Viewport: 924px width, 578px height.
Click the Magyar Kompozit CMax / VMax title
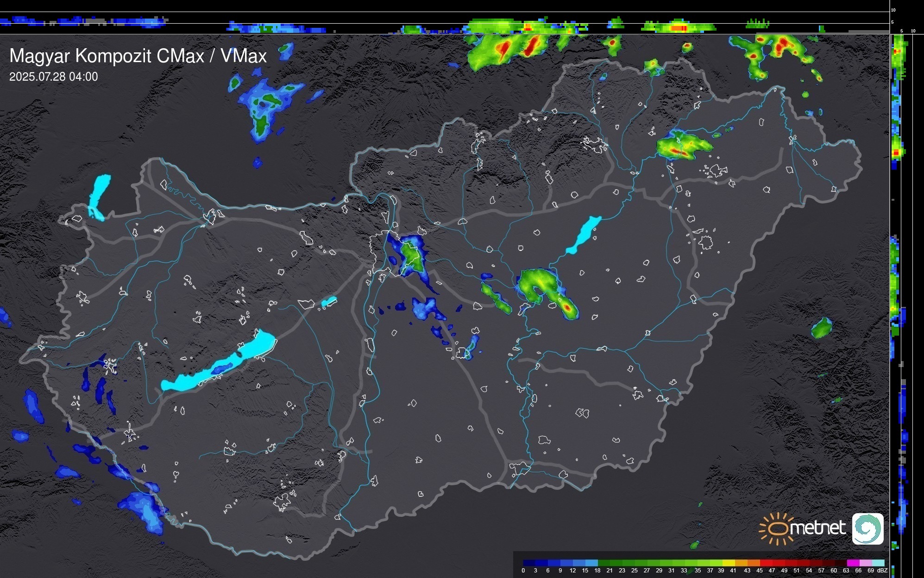click(138, 56)
